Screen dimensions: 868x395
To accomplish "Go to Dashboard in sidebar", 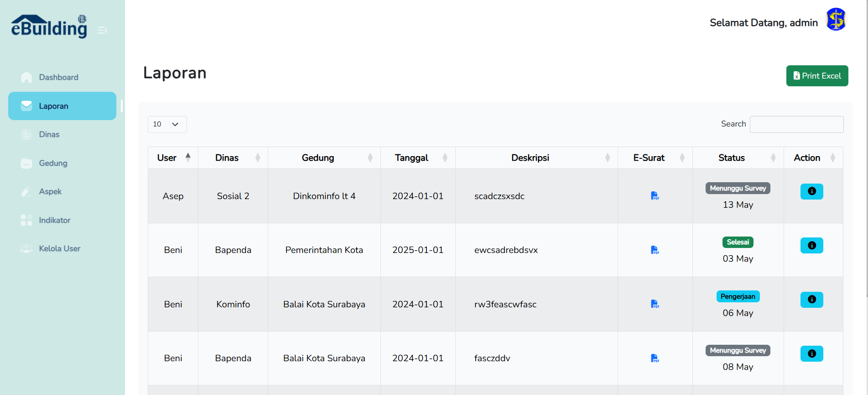I will 58,77.
